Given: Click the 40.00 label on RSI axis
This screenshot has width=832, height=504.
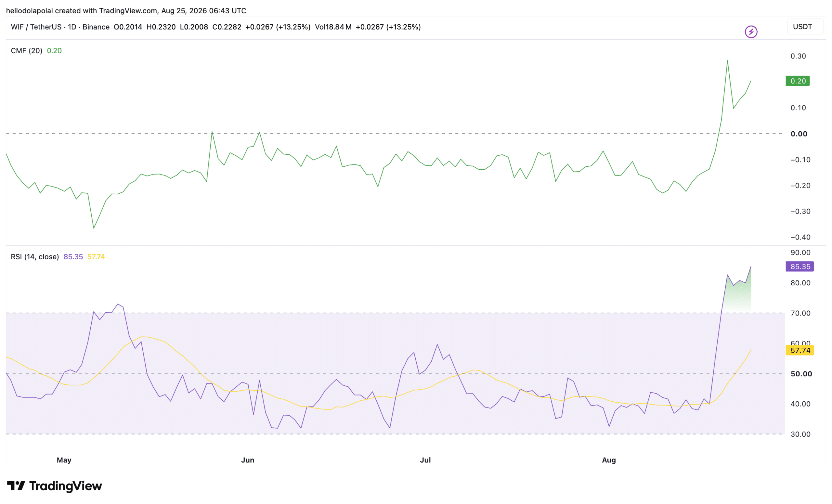Looking at the screenshot, I should (800, 404).
